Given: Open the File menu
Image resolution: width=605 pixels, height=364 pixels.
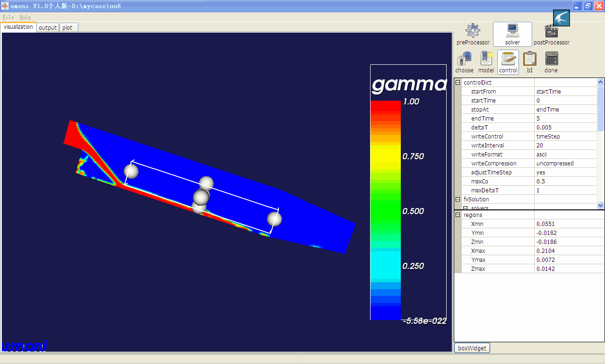Looking at the screenshot, I should (8, 17).
